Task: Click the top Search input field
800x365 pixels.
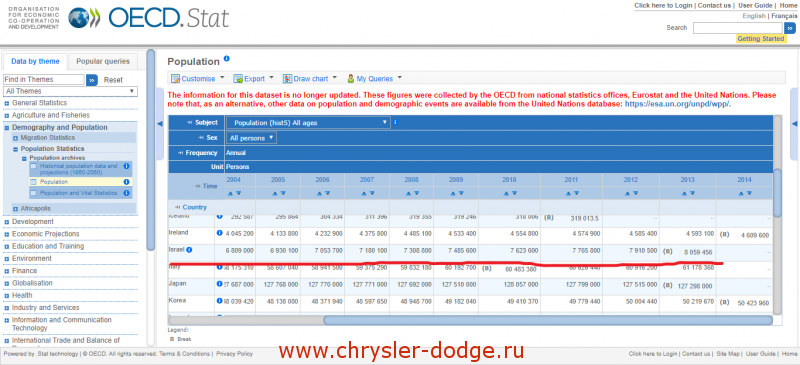Action: (737, 28)
